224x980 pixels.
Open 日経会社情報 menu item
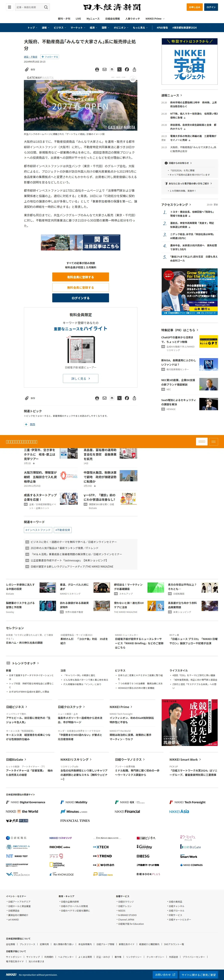point(113,18)
